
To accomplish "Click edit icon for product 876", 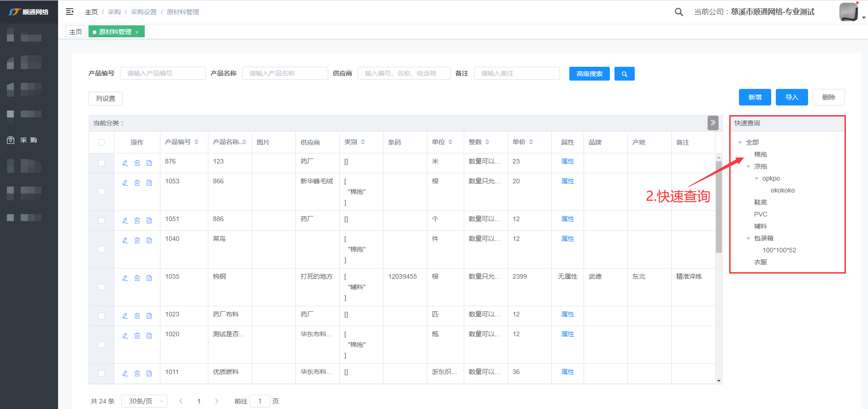I will (125, 163).
